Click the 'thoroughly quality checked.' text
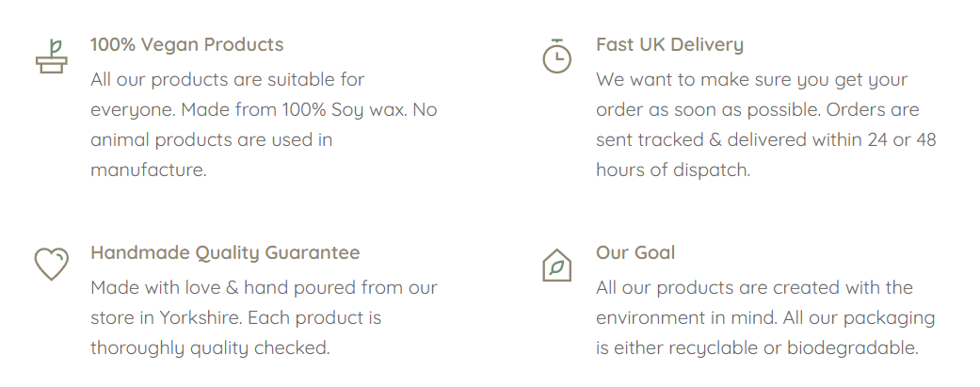Screen dimensions: 980x387 [x=210, y=347]
